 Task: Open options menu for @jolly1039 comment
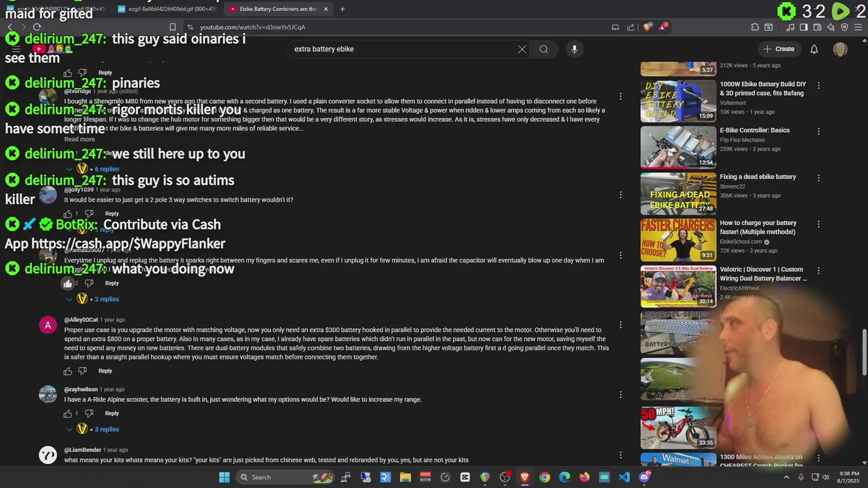tap(620, 195)
